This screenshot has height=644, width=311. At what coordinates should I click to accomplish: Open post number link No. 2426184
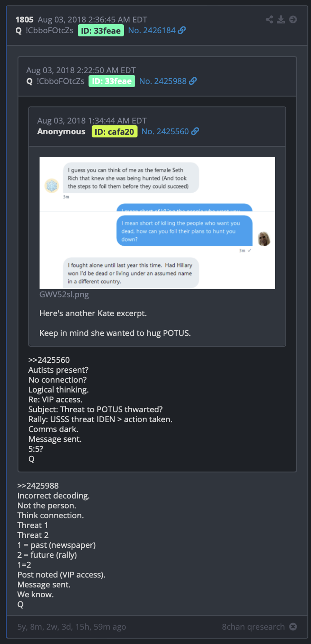point(152,31)
